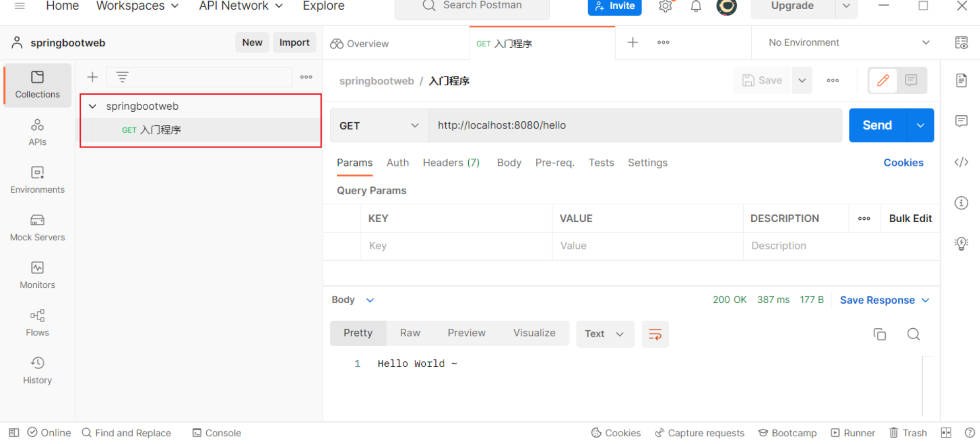
Task: Switch to the Overview tab
Action: 359,44
